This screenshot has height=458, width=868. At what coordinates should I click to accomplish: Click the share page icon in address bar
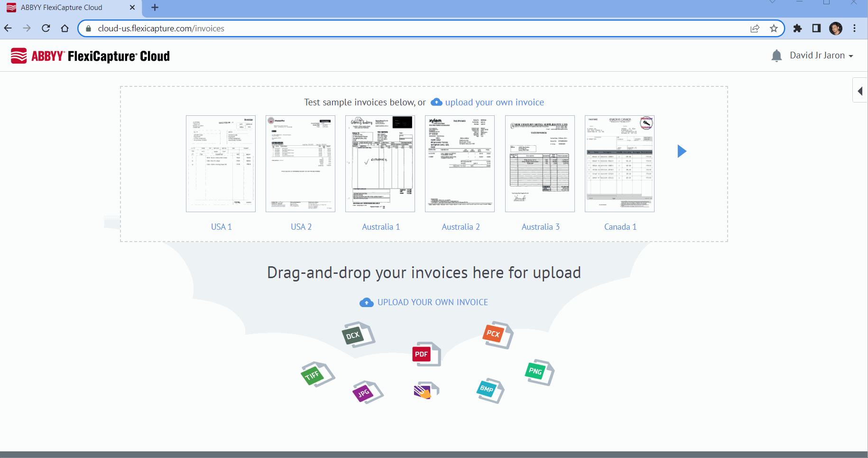click(755, 28)
